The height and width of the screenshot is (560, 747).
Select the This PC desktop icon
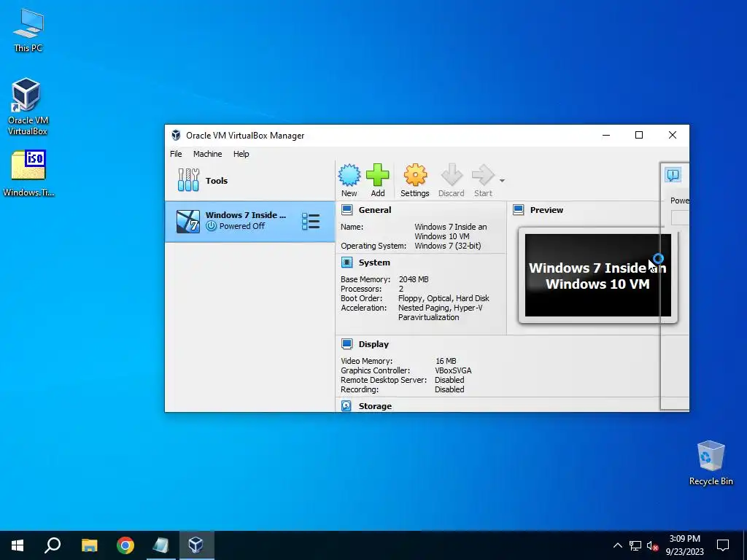point(28,31)
